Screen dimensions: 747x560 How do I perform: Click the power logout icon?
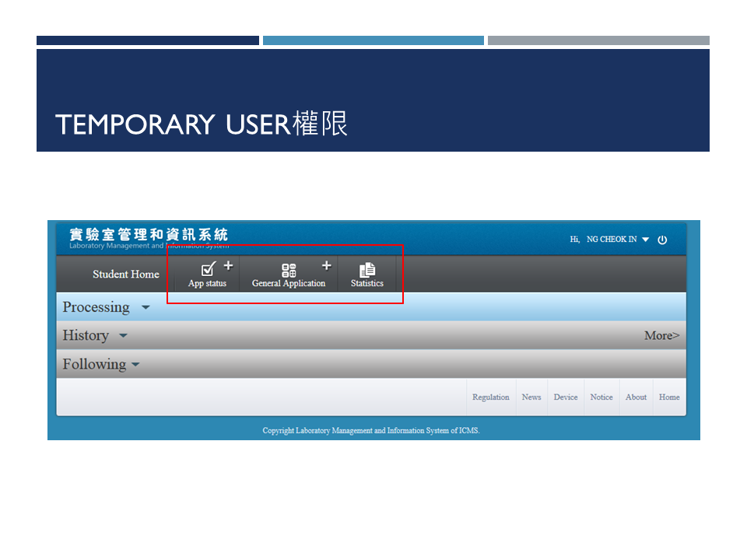(662, 240)
